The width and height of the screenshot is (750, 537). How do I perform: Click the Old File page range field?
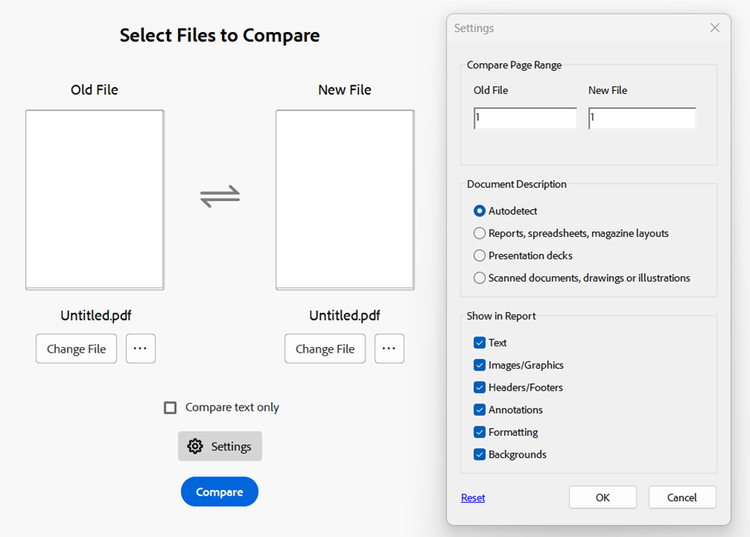(525, 118)
